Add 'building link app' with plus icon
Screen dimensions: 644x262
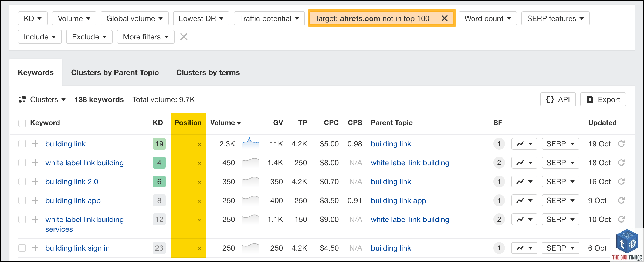[35, 200]
